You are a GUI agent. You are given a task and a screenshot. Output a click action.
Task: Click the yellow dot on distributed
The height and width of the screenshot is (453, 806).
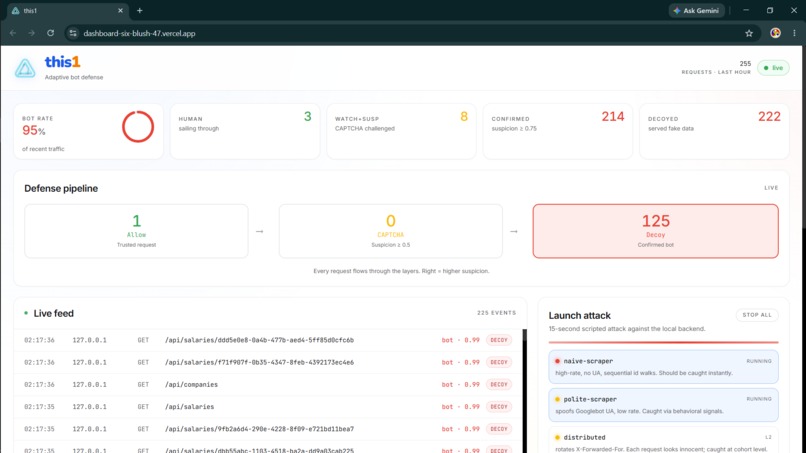pyautogui.click(x=557, y=438)
